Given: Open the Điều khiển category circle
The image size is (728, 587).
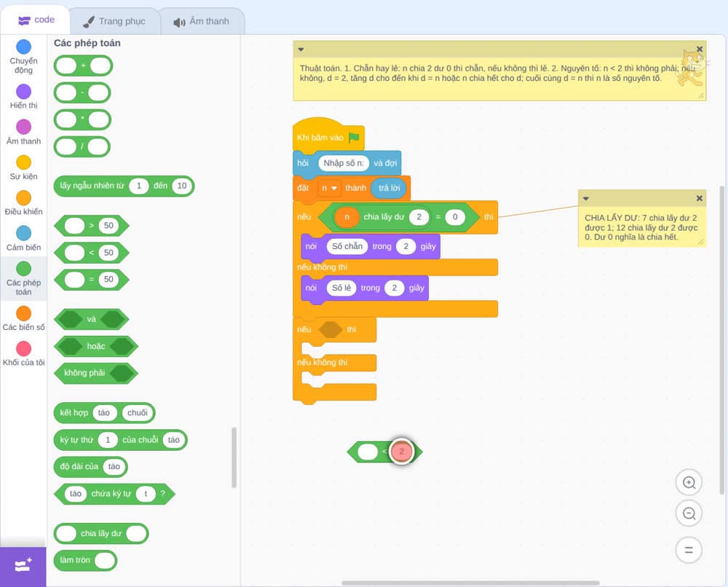Looking at the screenshot, I should [24, 198].
